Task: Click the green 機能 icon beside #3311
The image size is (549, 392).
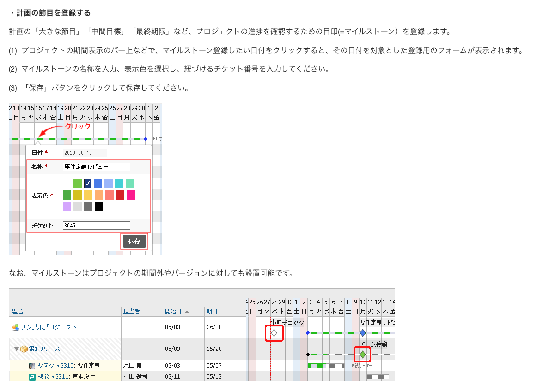Action: pos(32,377)
